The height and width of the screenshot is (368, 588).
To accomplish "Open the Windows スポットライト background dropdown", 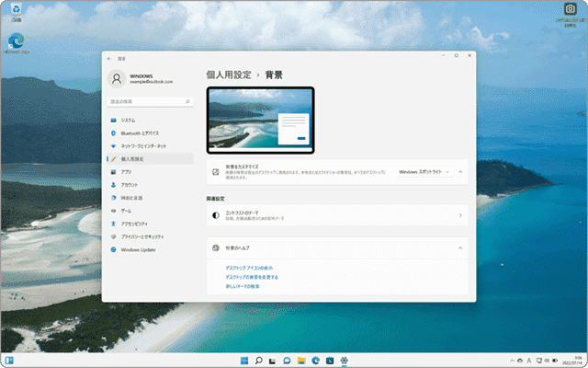I will pyautogui.click(x=424, y=172).
